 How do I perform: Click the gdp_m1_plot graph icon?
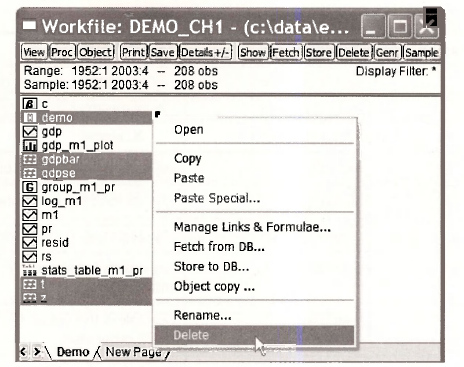(30, 146)
